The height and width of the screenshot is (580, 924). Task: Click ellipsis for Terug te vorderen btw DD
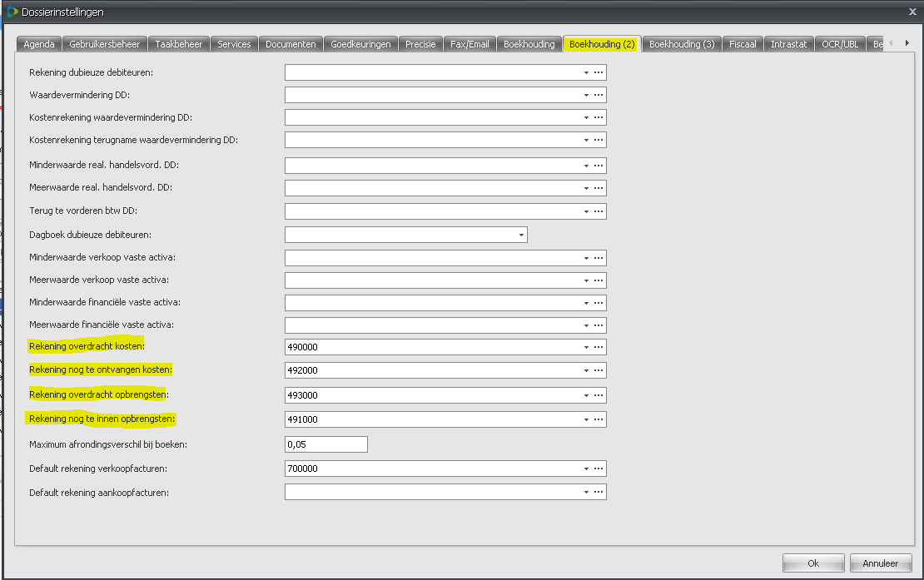coord(599,211)
